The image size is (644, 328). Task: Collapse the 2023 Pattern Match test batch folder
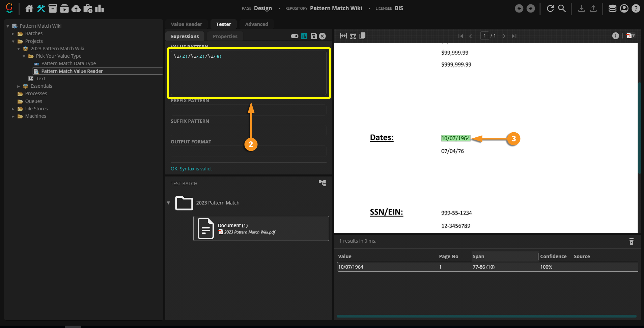point(168,203)
